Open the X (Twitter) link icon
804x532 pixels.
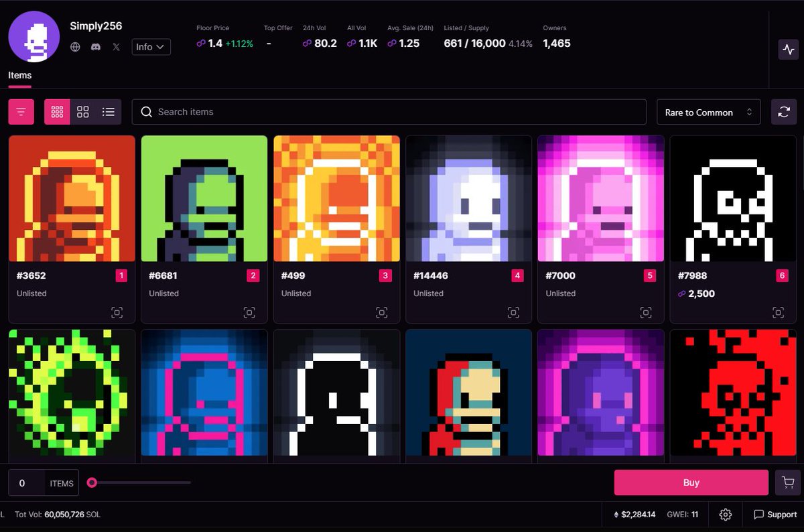click(x=117, y=47)
